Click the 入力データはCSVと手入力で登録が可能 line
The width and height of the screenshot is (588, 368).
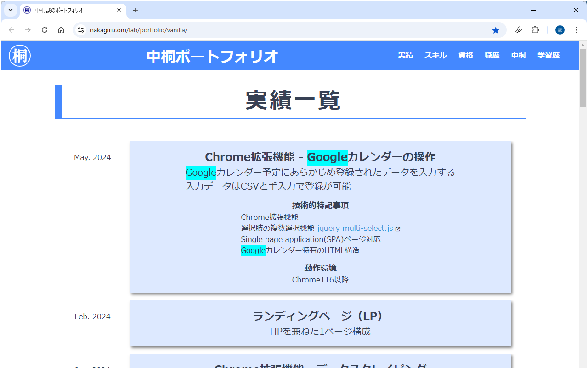point(268,186)
